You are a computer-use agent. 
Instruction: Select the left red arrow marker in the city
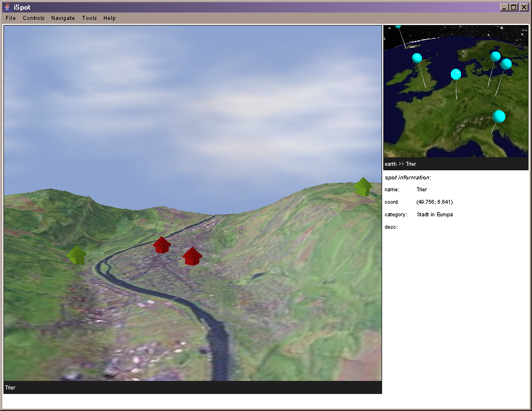[x=162, y=245]
